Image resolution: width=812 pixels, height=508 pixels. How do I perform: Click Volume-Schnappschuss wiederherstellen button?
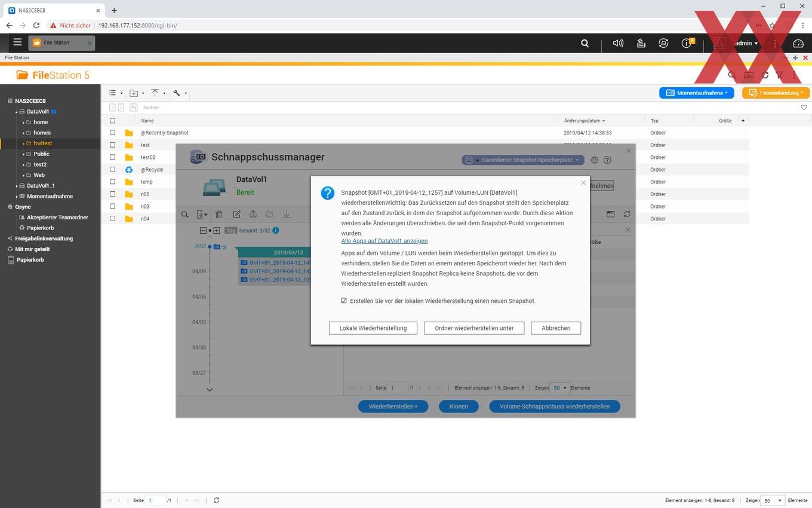(x=555, y=406)
